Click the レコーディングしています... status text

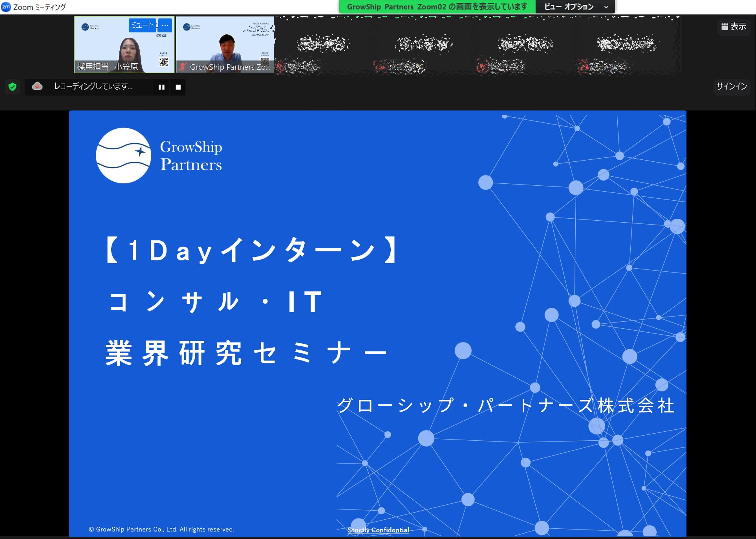(x=94, y=86)
